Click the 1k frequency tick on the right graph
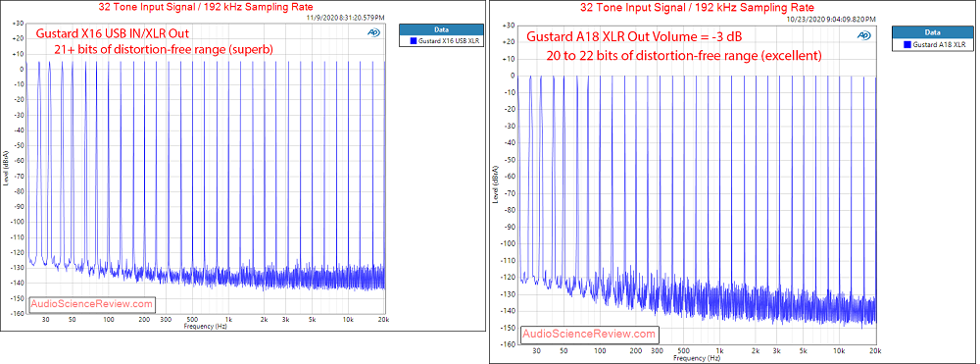This screenshot has height=364, width=980. (720, 352)
